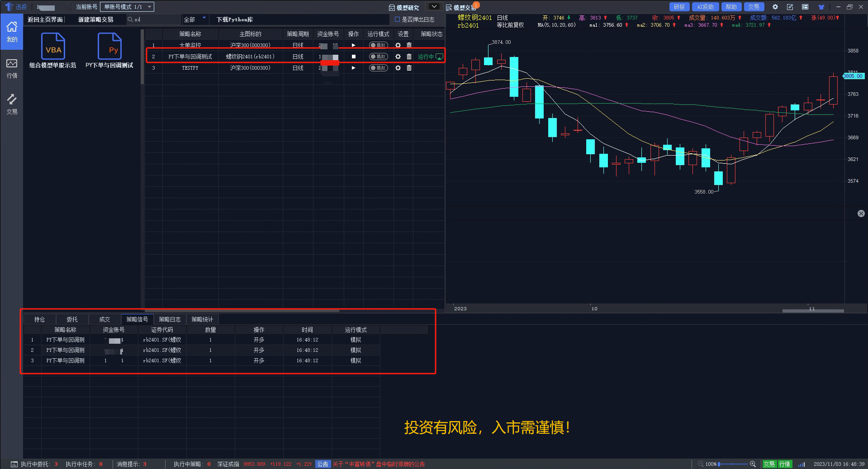Switch to the 持仓 positions tab

[40, 319]
